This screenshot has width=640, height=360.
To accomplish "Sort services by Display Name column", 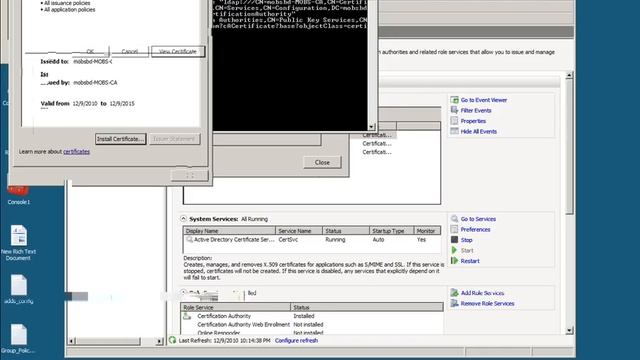I will (x=229, y=231).
